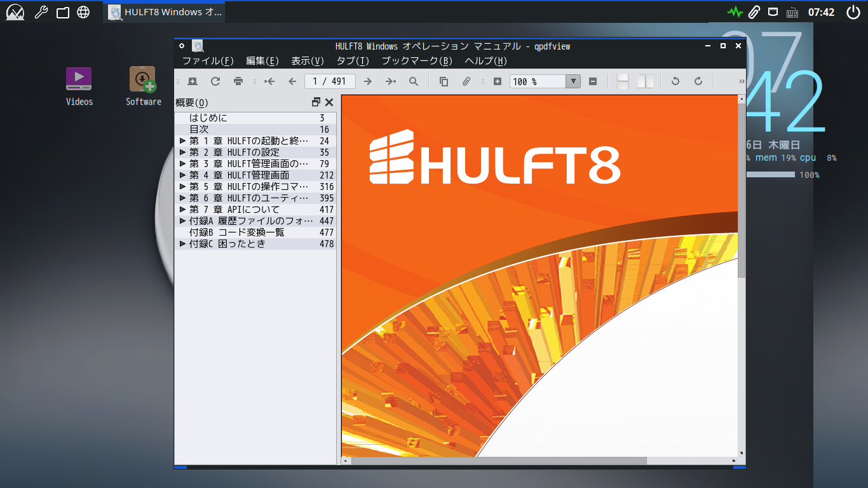The width and height of the screenshot is (868, 488).
Task: Select 目次 in the outline
Action: click(x=199, y=130)
